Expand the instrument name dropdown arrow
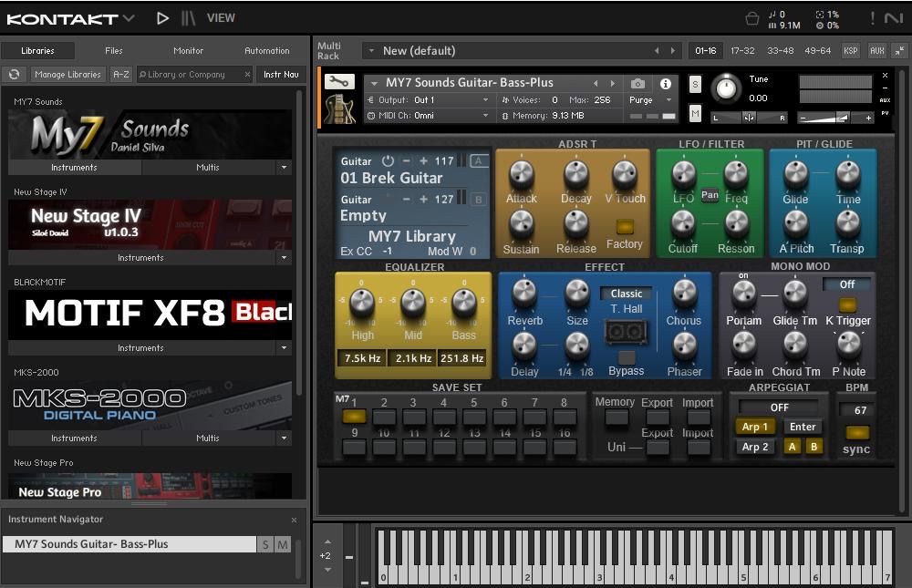The width and height of the screenshot is (912, 588). pos(375,83)
